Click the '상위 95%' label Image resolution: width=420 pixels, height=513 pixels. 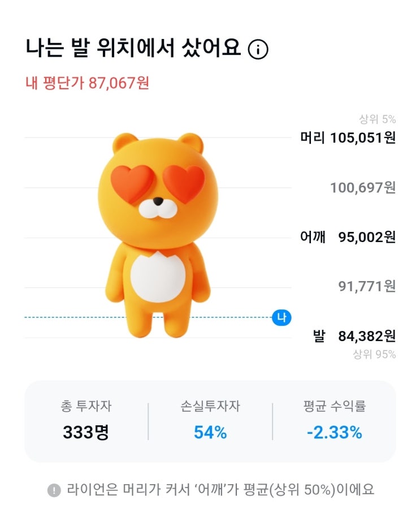[374, 355]
